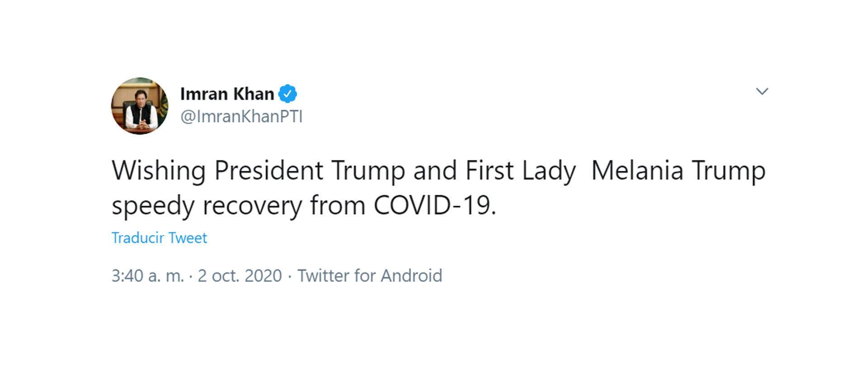Screen dimensions: 868x370
Task: Click the word 'from' in the tweet
Action: click(x=338, y=206)
